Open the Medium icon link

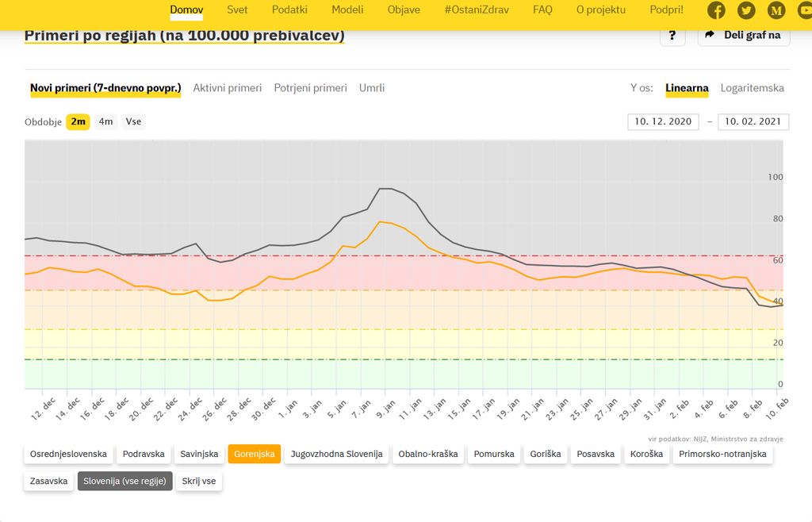(776, 10)
